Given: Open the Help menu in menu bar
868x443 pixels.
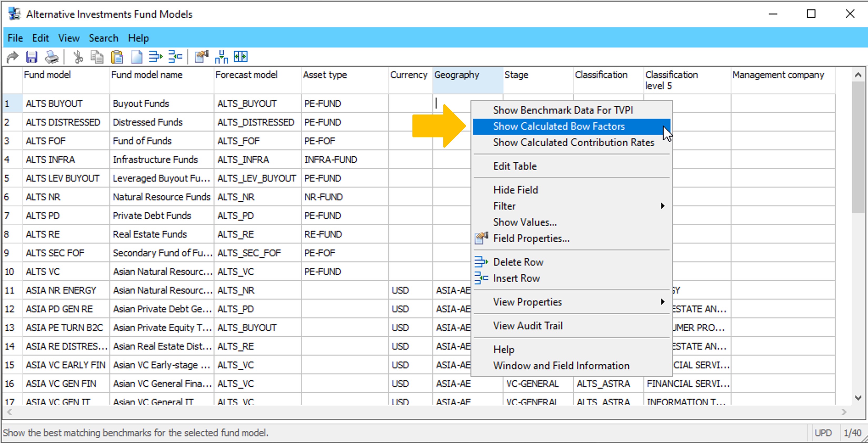Looking at the screenshot, I should pyautogui.click(x=138, y=38).
